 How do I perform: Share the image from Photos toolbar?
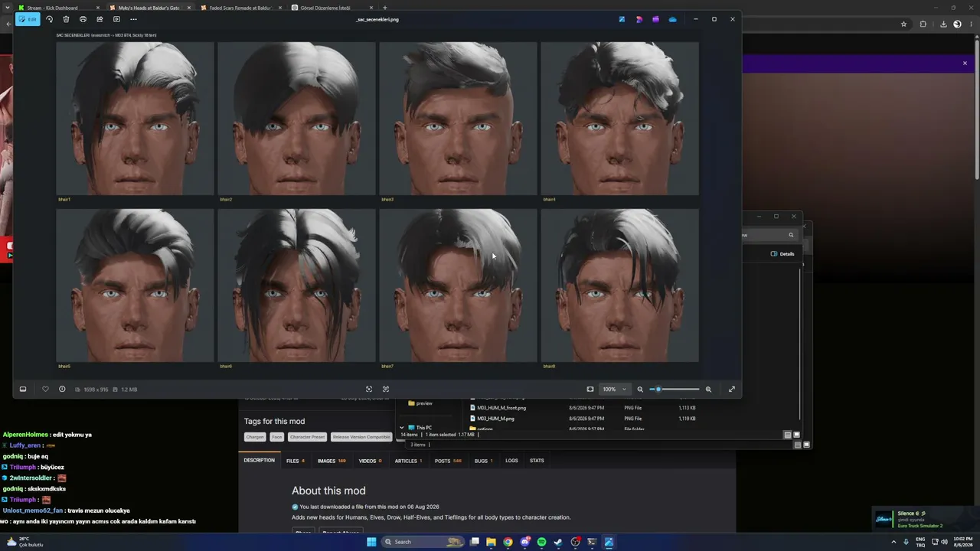tap(100, 19)
